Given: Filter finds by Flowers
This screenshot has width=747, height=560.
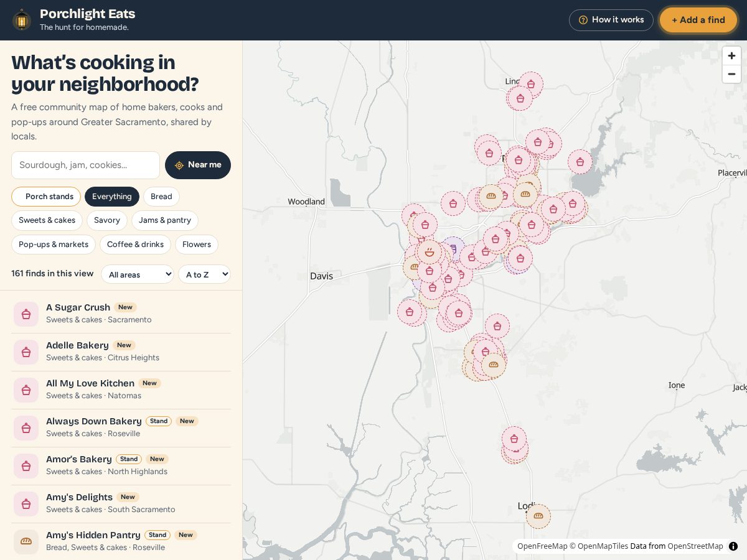Looking at the screenshot, I should pos(197,245).
